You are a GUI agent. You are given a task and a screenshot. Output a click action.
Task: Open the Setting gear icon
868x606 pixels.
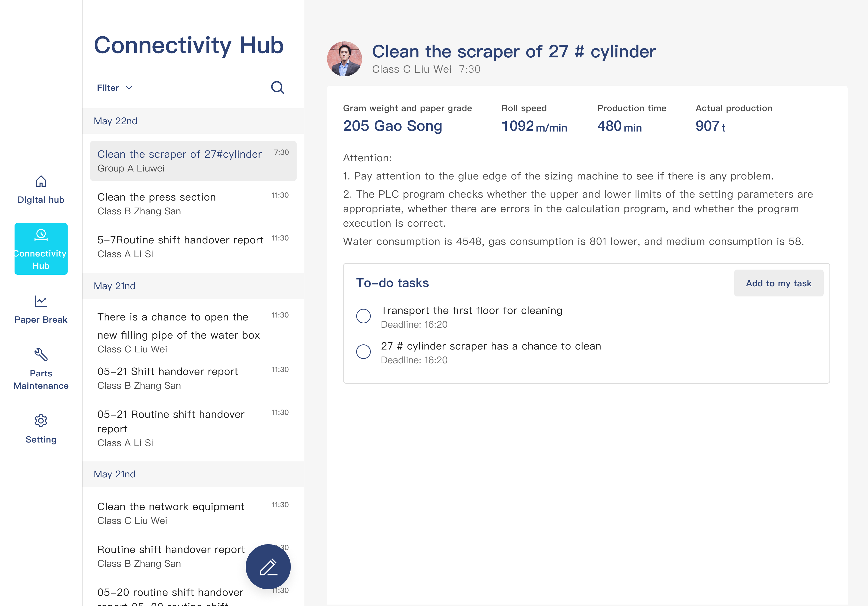(41, 420)
